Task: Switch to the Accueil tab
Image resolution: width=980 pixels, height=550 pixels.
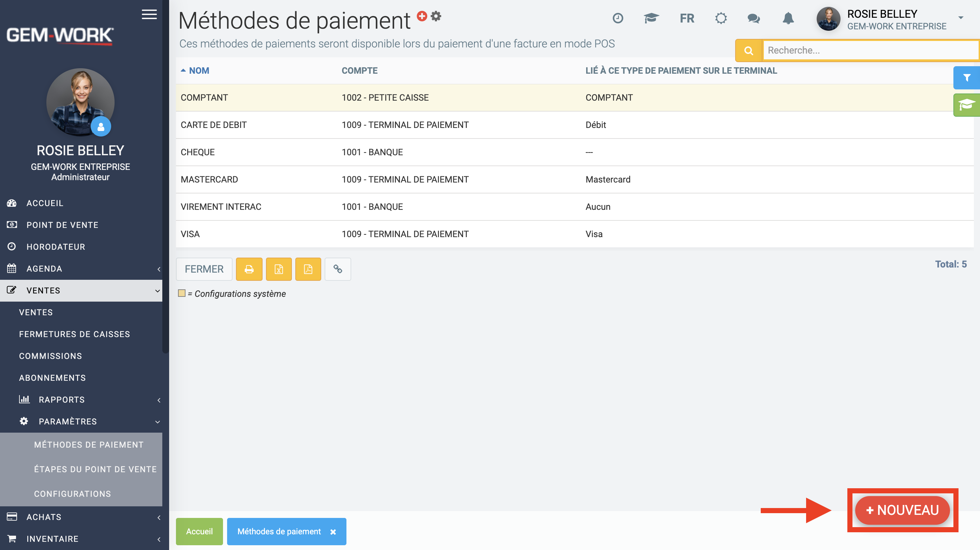Action: pyautogui.click(x=199, y=531)
